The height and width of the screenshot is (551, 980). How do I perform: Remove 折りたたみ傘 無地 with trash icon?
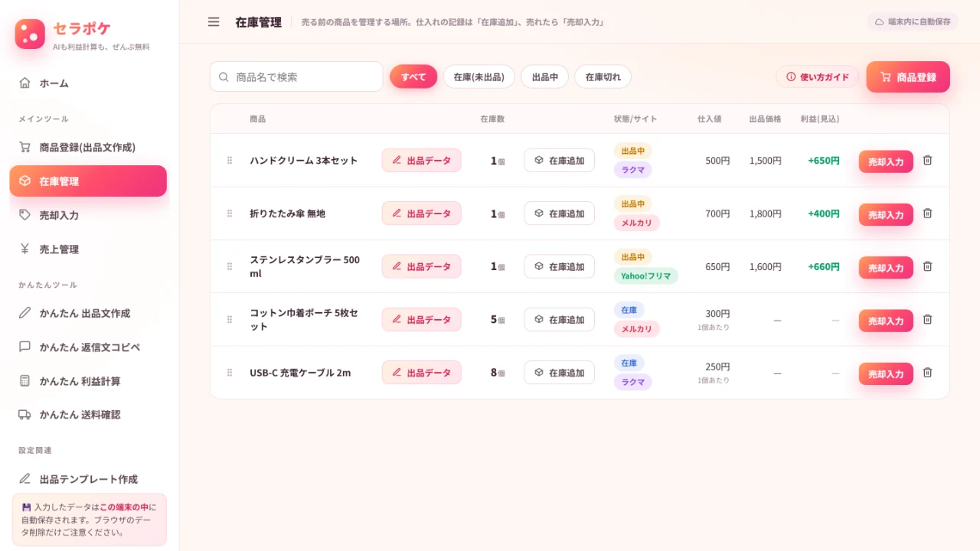coord(927,214)
